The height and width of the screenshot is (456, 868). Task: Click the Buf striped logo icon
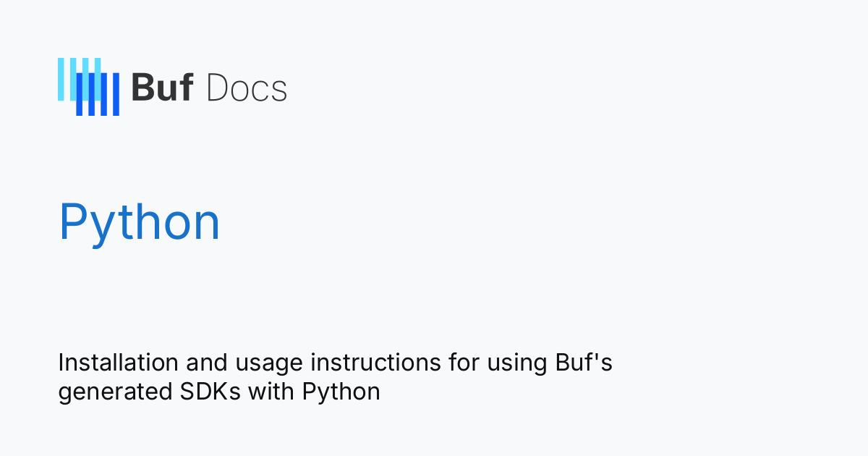click(x=88, y=87)
